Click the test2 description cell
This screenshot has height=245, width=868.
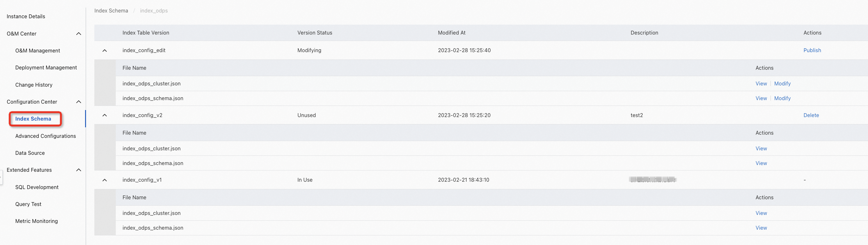coord(636,115)
